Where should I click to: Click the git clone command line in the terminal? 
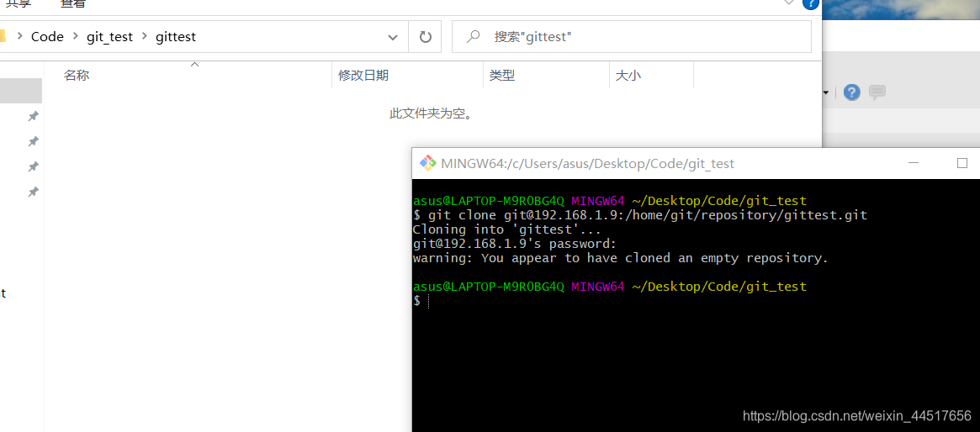pos(640,215)
